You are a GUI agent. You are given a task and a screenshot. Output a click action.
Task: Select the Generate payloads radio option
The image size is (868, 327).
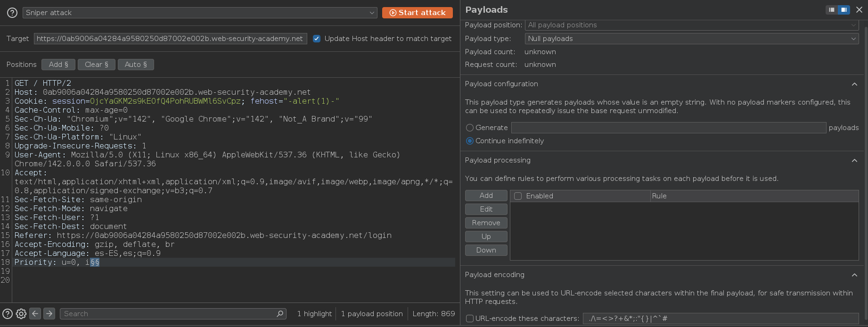pyautogui.click(x=470, y=128)
